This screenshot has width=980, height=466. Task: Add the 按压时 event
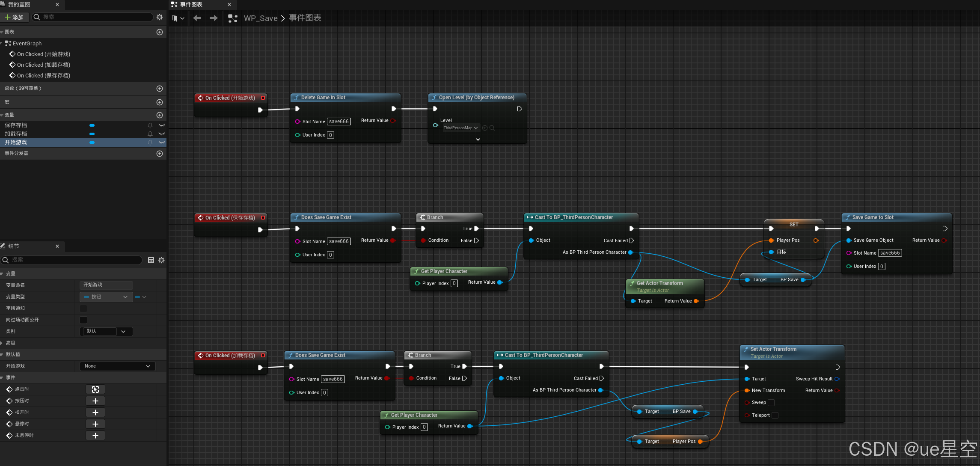click(95, 401)
